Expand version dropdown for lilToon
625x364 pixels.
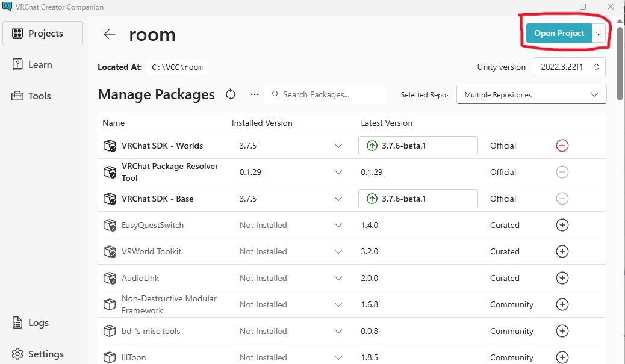[x=338, y=357]
